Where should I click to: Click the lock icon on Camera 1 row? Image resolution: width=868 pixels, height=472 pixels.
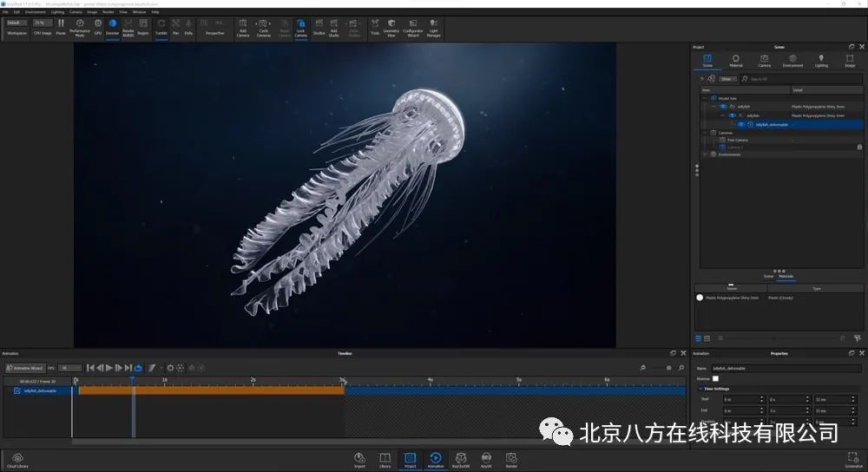click(859, 147)
